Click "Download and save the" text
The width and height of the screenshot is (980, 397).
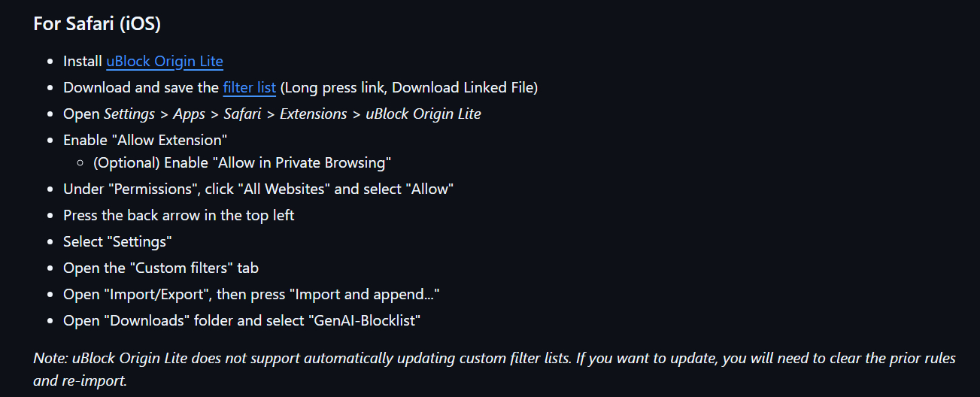coord(141,87)
